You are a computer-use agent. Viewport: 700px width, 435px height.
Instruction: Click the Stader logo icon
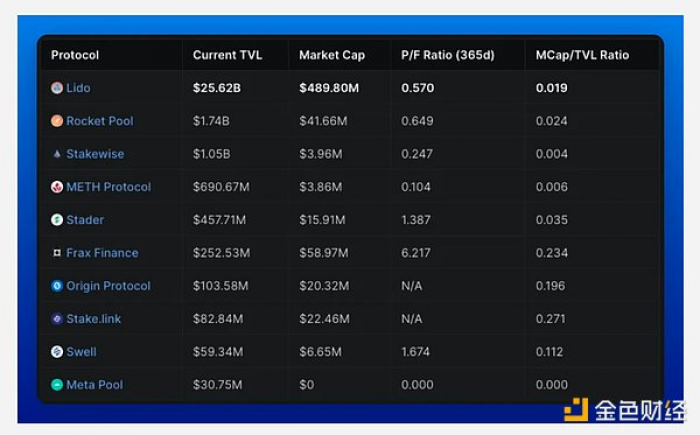click(x=57, y=220)
